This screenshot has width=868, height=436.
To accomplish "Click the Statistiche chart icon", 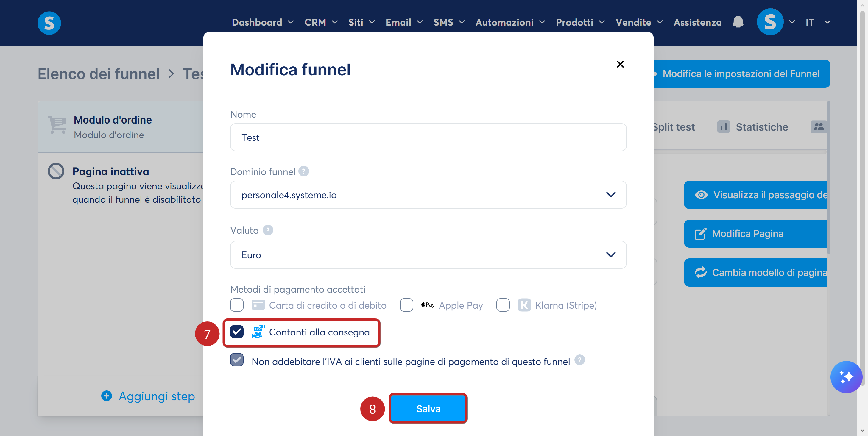I will tap(724, 127).
